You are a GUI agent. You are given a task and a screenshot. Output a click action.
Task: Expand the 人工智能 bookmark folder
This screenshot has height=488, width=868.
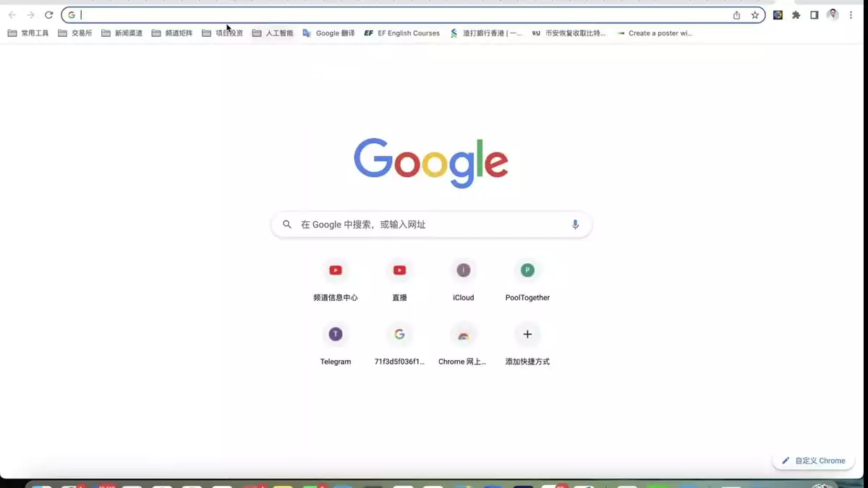click(x=273, y=33)
